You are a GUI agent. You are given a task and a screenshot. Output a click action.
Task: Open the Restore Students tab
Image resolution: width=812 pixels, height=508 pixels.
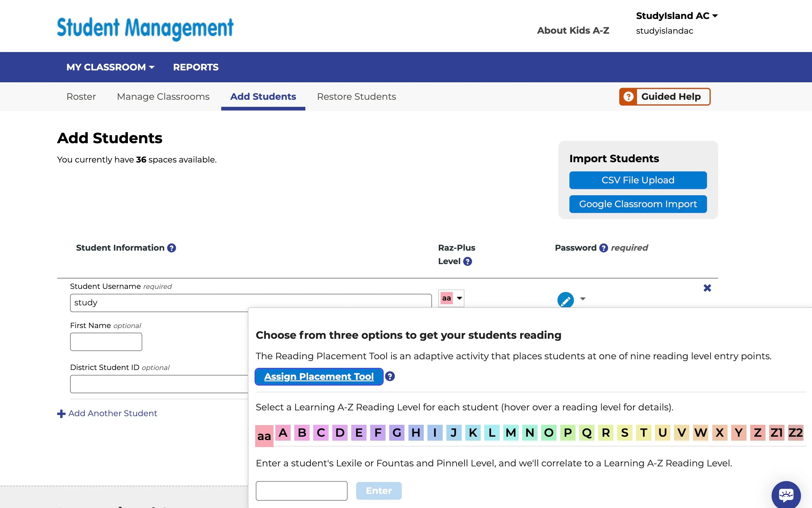coord(356,97)
